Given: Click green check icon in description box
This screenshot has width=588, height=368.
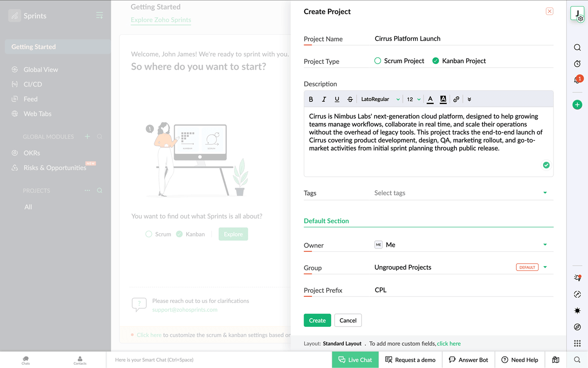Looking at the screenshot, I should coord(546,165).
